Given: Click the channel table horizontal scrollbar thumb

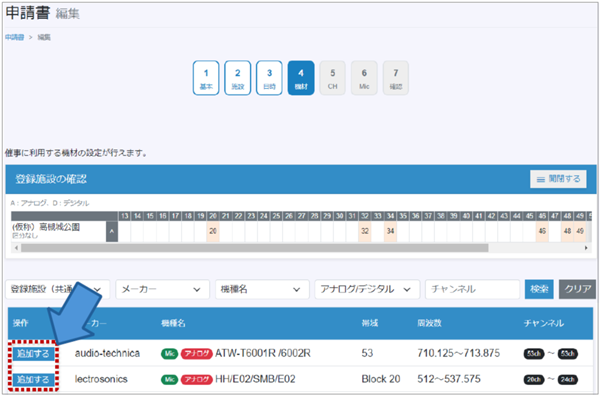Looking at the screenshot, I should (x=254, y=248).
